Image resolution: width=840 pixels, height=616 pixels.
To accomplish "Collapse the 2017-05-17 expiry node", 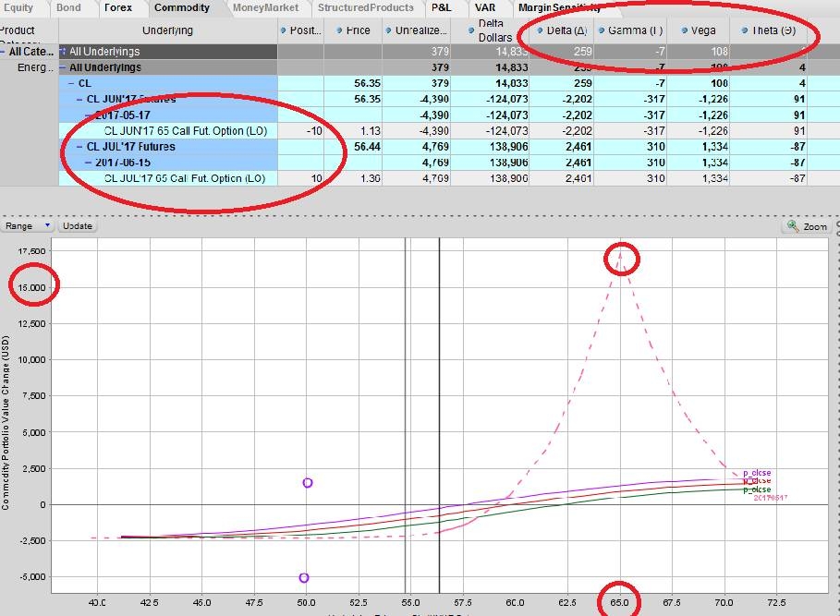I will 89,115.
